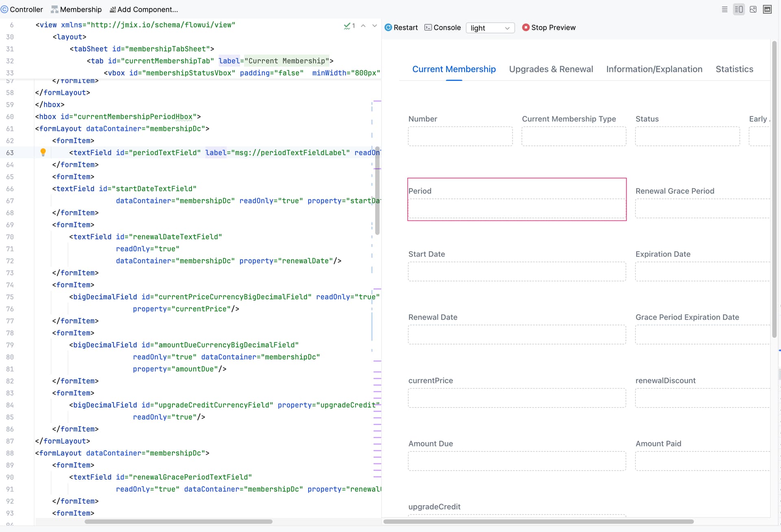The image size is (781, 532).
Task: Click the Expiration Date field
Action: pos(702,272)
